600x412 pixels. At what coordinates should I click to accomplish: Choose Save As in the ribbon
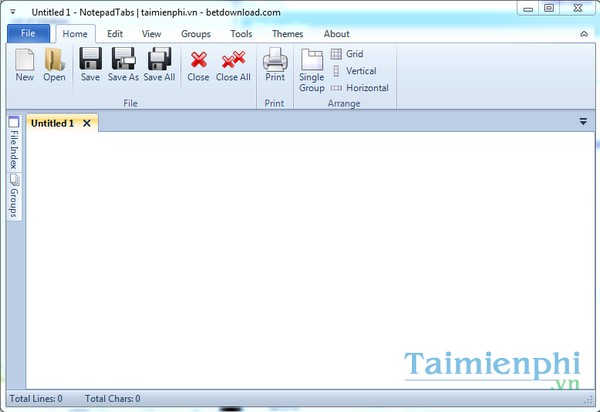coord(123,64)
